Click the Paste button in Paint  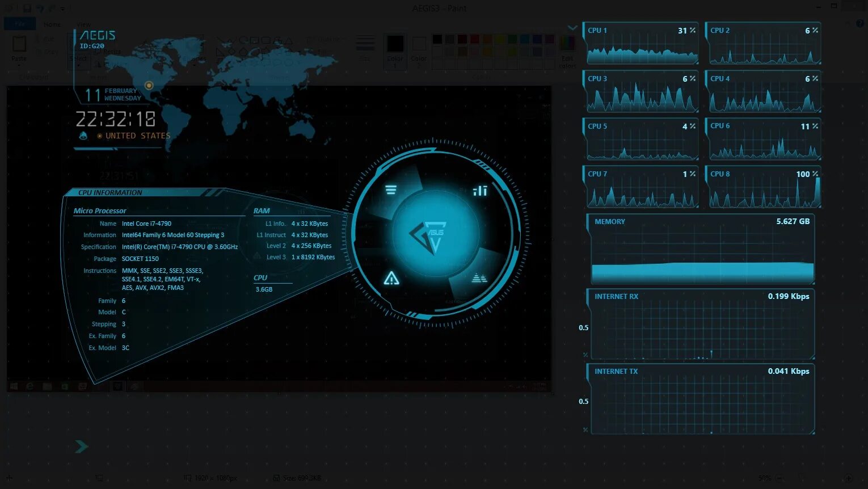click(x=19, y=49)
